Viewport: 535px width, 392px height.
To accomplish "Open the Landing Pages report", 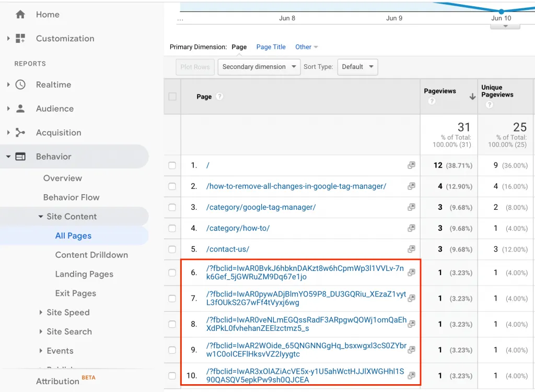I will pos(84,274).
